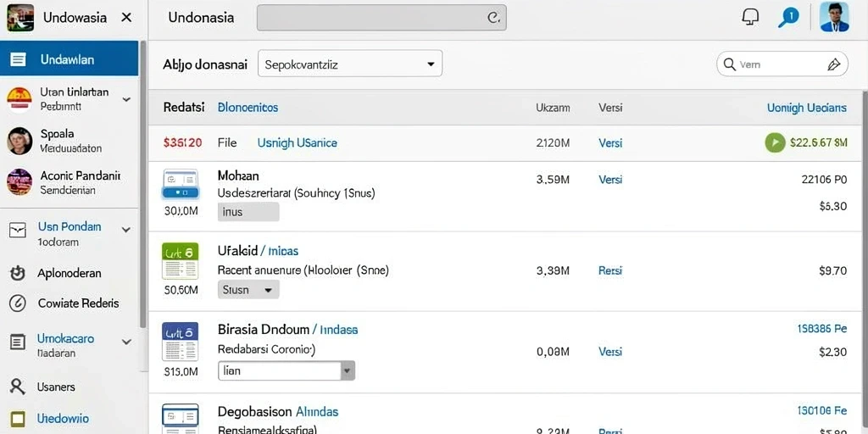Click the green play icon beside $22.6.67
The height and width of the screenshot is (434, 868).
coord(775,142)
